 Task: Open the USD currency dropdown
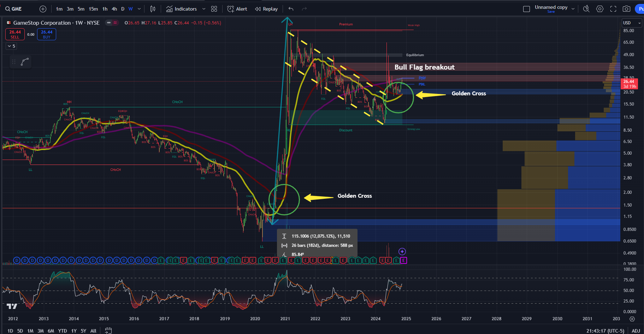click(632, 23)
